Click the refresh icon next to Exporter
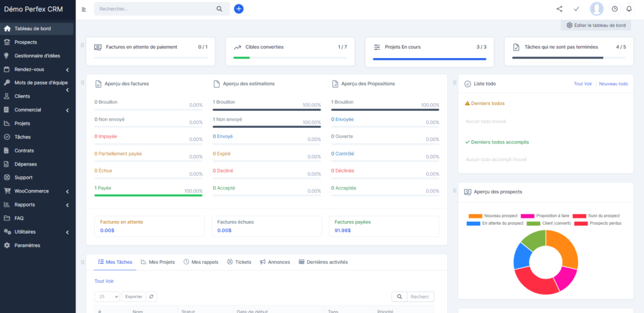This screenshot has height=313, width=644. 151,297
